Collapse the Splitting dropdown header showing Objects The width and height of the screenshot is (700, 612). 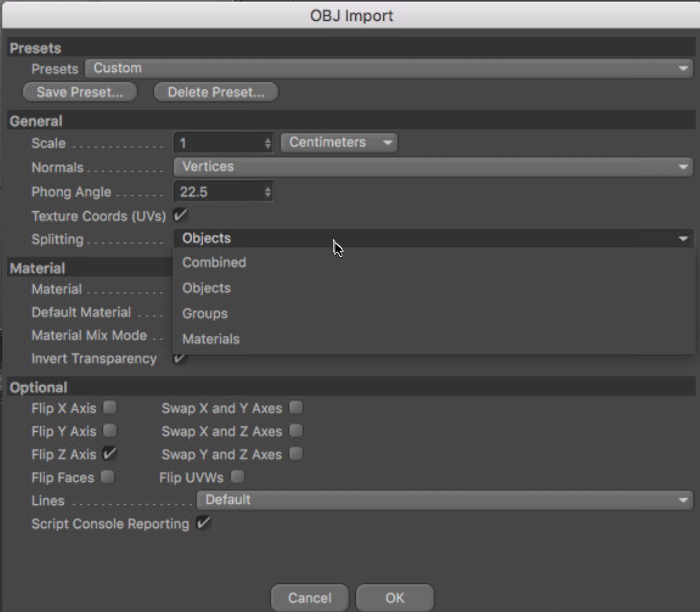point(433,238)
